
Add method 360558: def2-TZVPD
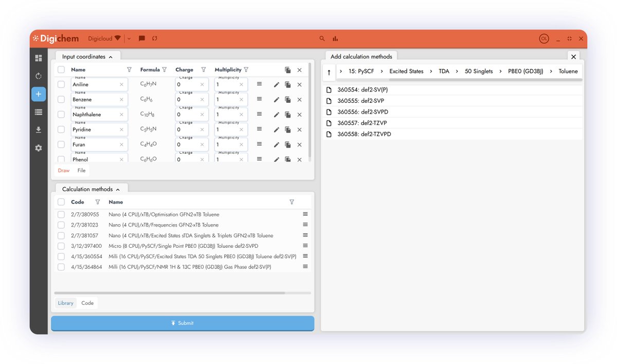pos(452,134)
